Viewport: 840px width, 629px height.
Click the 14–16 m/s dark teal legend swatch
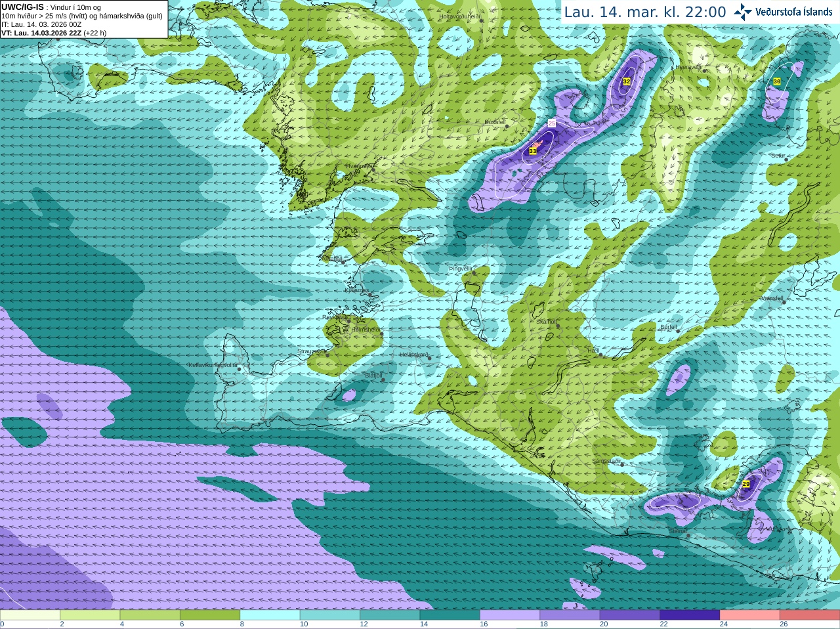450,615
